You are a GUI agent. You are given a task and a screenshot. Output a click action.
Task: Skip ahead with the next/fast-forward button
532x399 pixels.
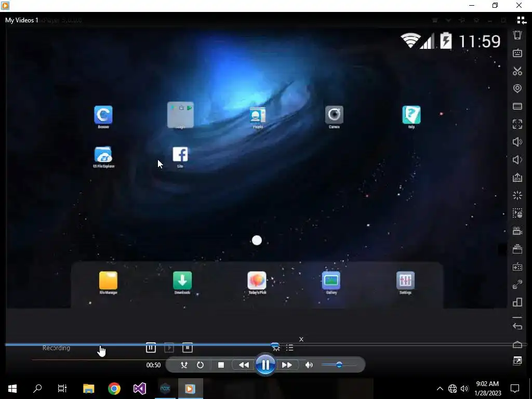pos(287,365)
